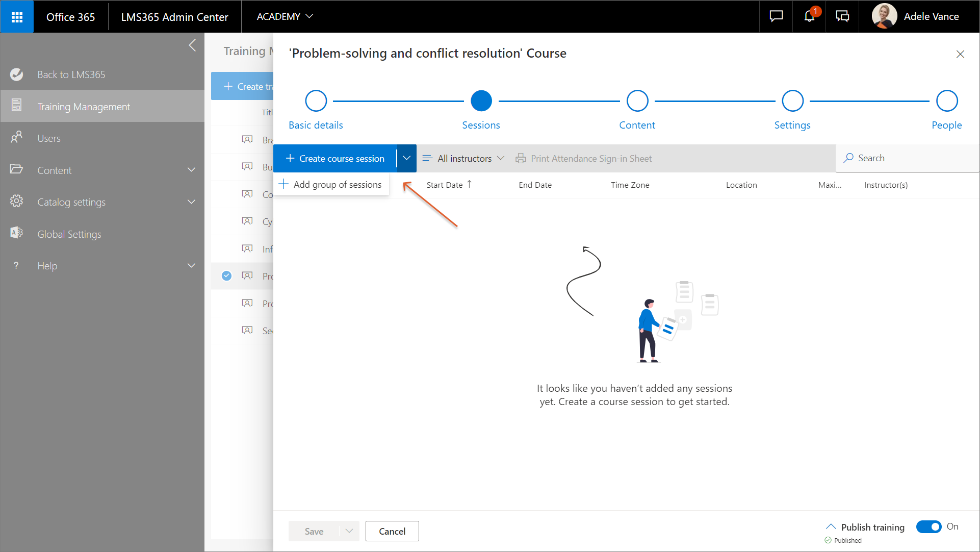Viewport: 980px width, 552px height.
Task: Toggle the Publish training switch
Action: coord(929,526)
